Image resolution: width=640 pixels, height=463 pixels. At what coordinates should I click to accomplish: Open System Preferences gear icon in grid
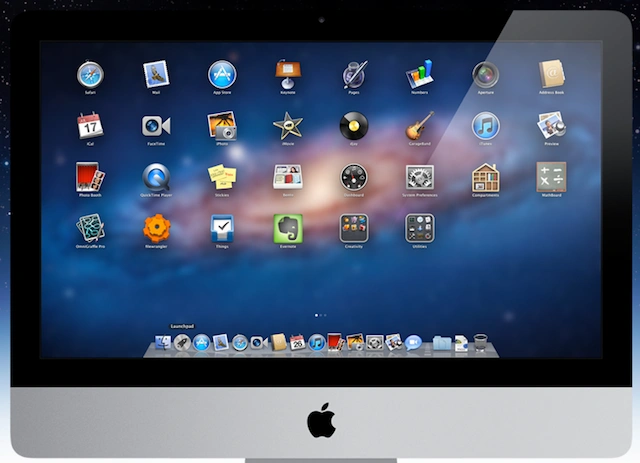click(x=420, y=177)
